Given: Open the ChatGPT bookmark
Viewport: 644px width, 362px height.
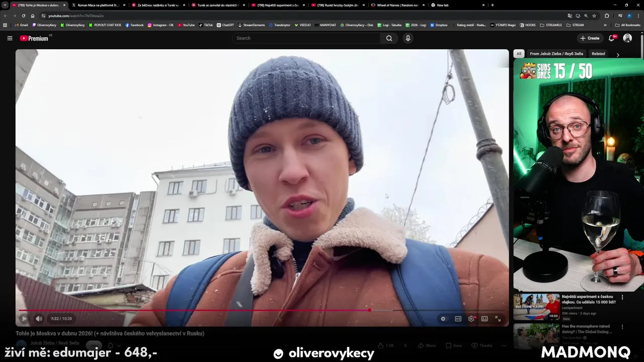Looking at the screenshot, I should 225,25.
